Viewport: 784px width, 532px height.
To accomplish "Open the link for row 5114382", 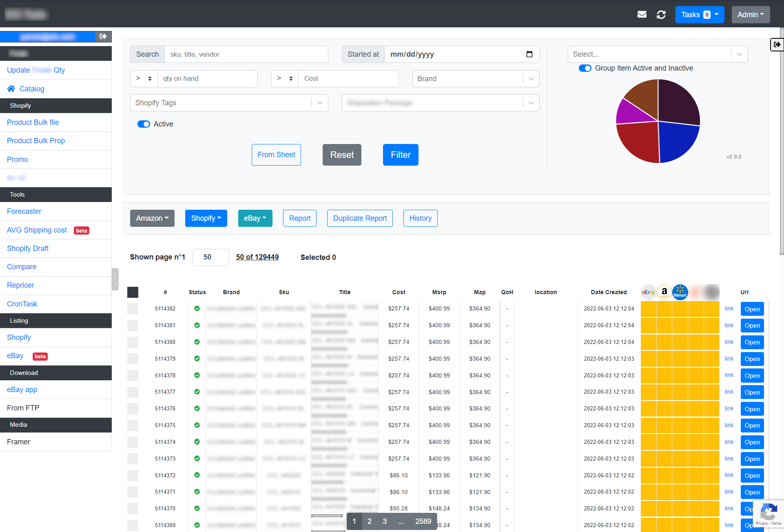I will [729, 308].
